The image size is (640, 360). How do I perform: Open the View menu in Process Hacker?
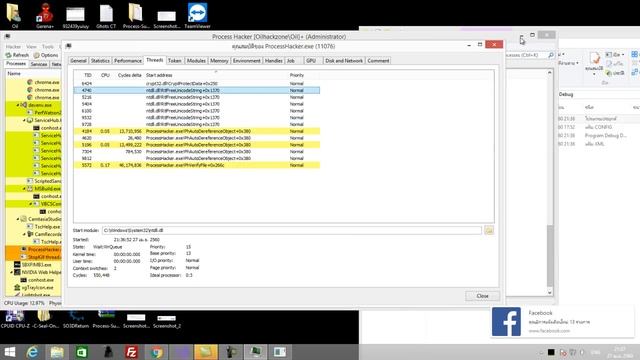point(31,47)
